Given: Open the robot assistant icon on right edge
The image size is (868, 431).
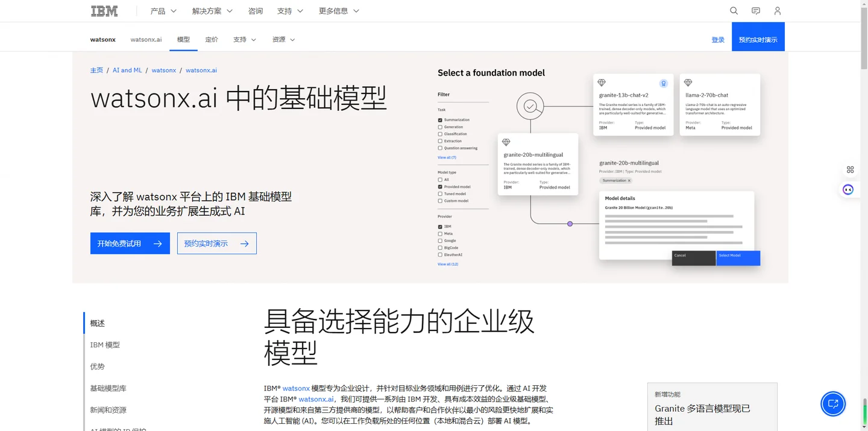Looking at the screenshot, I should pos(848,190).
